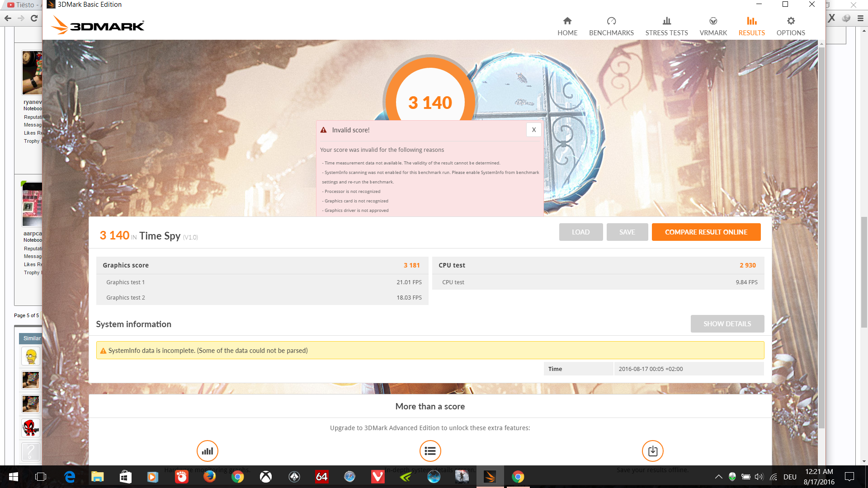Image resolution: width=868 pixels, height=488 pixels.
Task: Click COMPARE RESULT ONLINE
Action: pos(706,232)
